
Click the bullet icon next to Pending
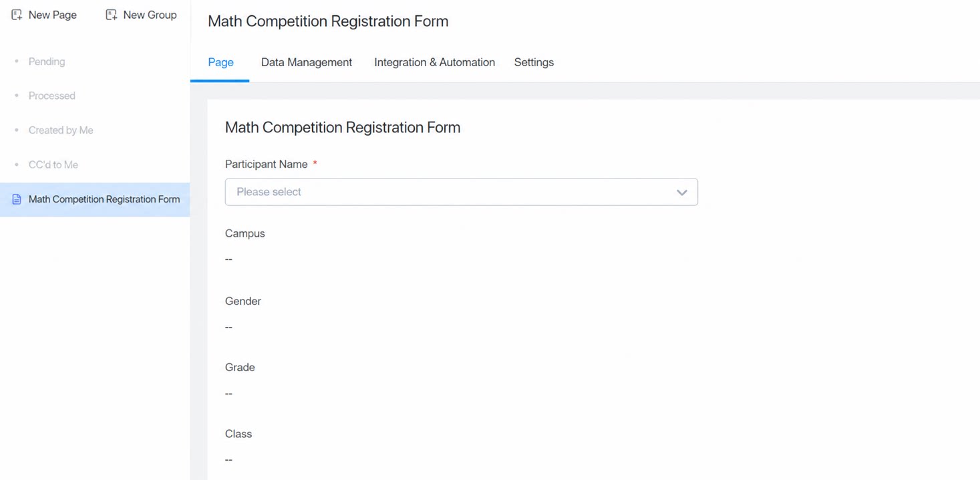(17, 62)
